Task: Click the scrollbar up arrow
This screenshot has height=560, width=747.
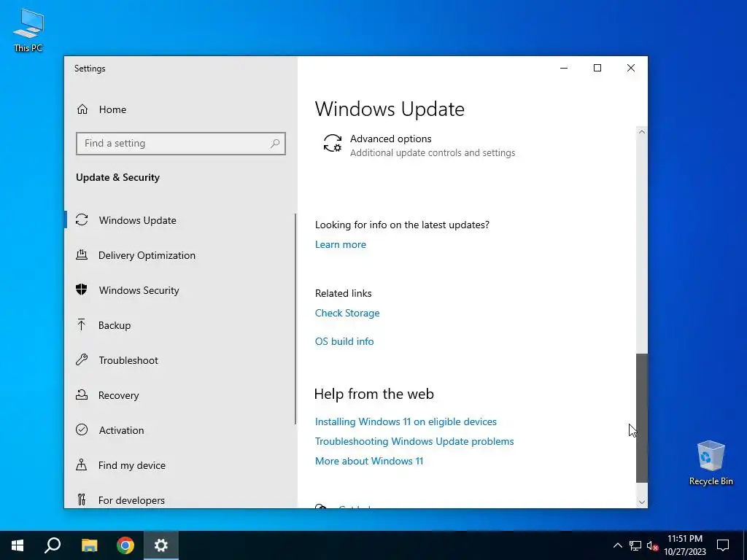Action: (642, 132)
